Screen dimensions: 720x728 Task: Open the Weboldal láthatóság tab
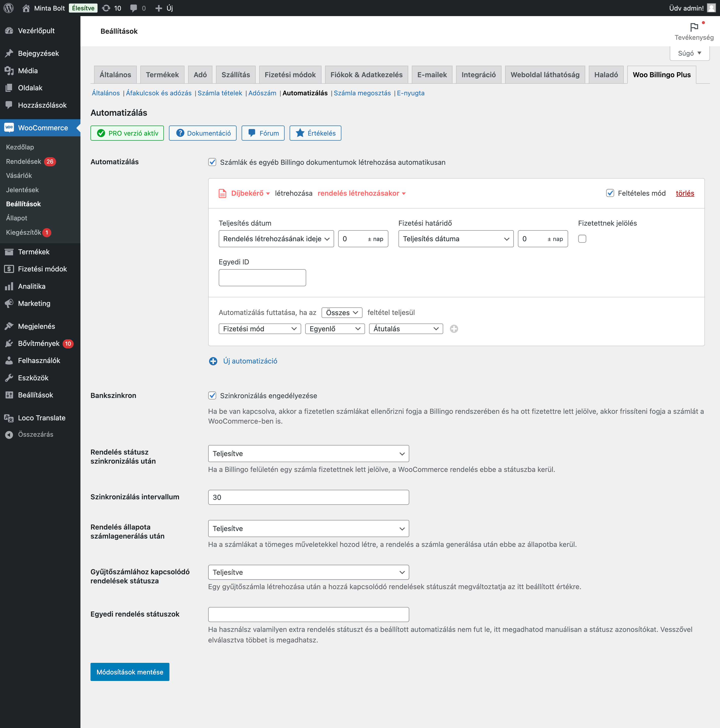coord(545,75)
